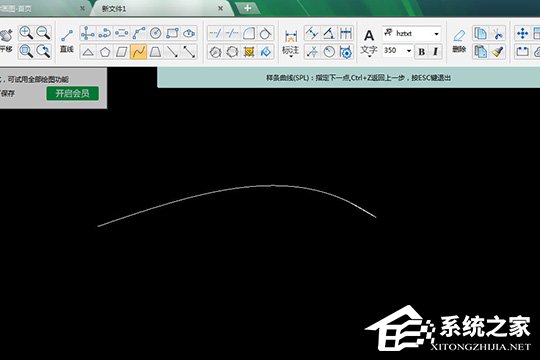Click the chamfer corner tool

(x=249, y=33)
